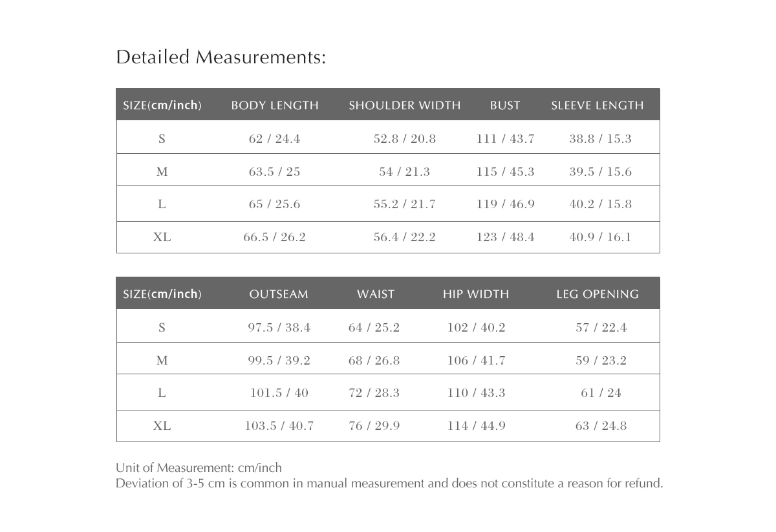Select the 54 / 21.3 shoulder width value
The height and width of the screenshot is (532, 776).
(x=405, y=172)
